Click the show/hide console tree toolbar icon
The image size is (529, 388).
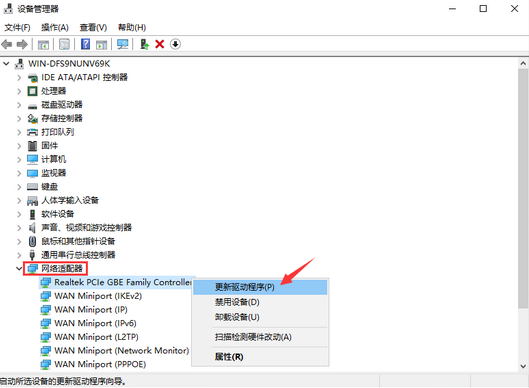coord(43,44)
